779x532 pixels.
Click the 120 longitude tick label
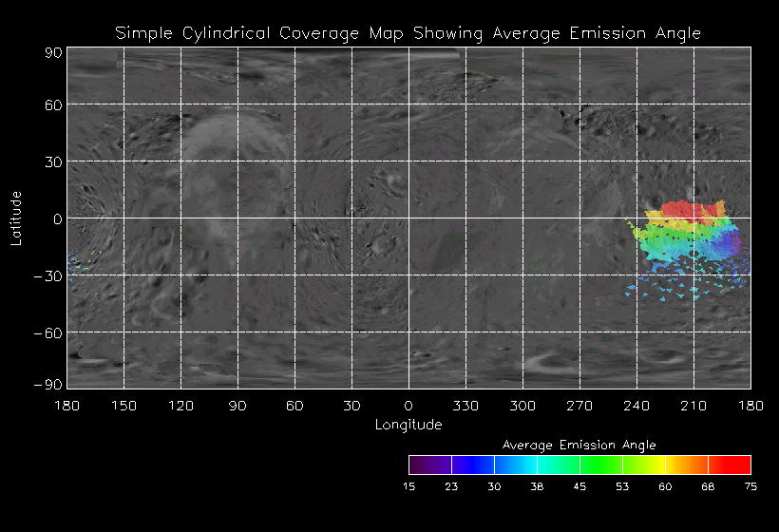pos(180,406)
